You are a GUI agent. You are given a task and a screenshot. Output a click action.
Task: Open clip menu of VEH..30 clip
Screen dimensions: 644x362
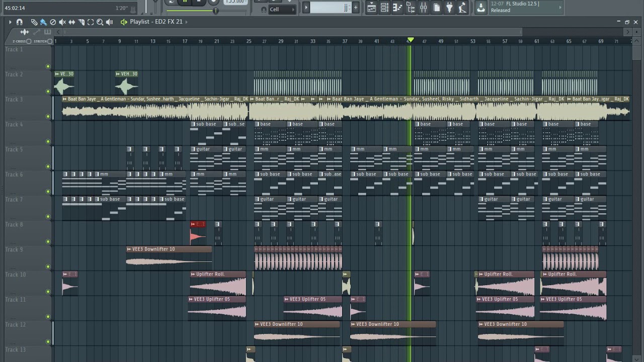click(x=118, y=74)
